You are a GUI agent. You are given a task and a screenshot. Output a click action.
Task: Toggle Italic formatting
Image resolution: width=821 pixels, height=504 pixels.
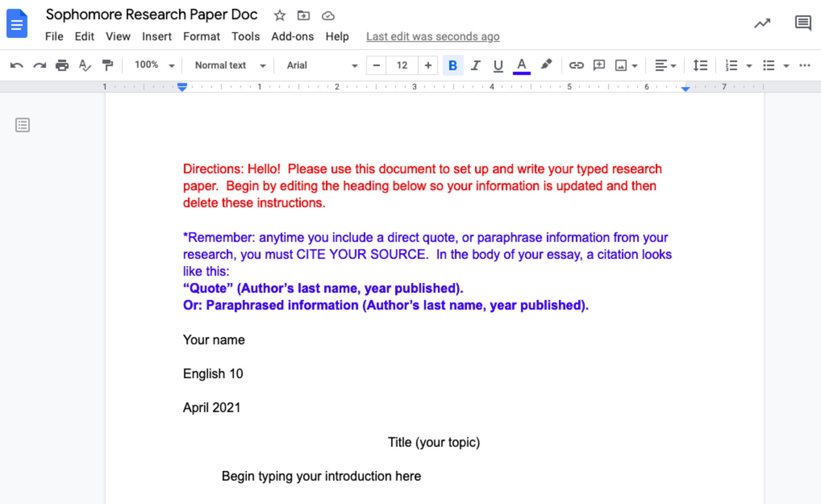click(475, 65)
